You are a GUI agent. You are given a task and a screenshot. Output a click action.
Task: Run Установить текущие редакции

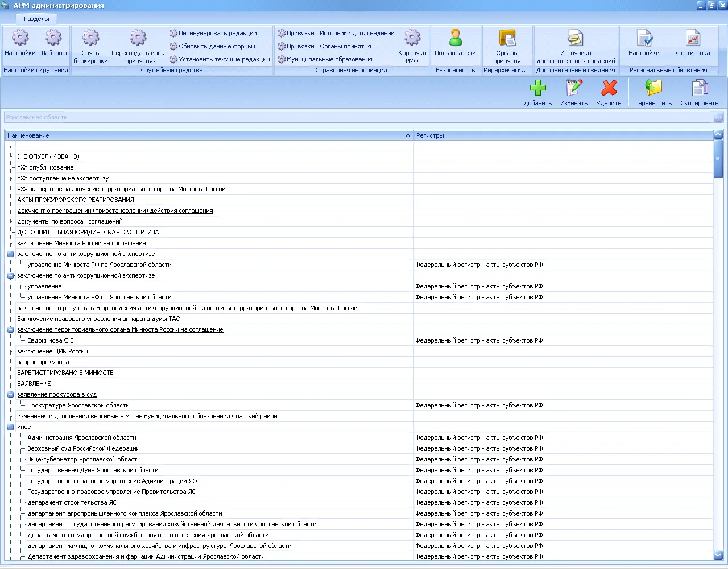pyautogui.click(x=220, y=59)
